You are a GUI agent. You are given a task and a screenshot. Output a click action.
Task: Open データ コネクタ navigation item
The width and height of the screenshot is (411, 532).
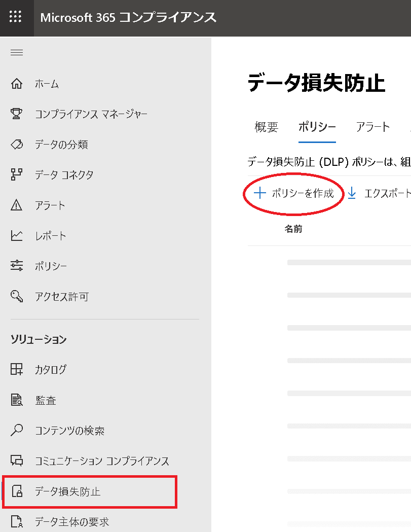click(x=64, y=175)
